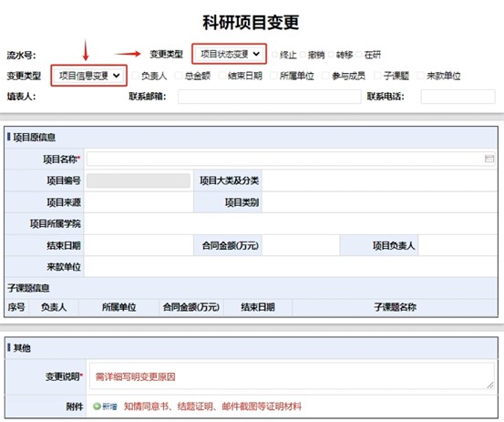Select the 在研 radio button
Screen dimensions: 504x422
point(359,55)
